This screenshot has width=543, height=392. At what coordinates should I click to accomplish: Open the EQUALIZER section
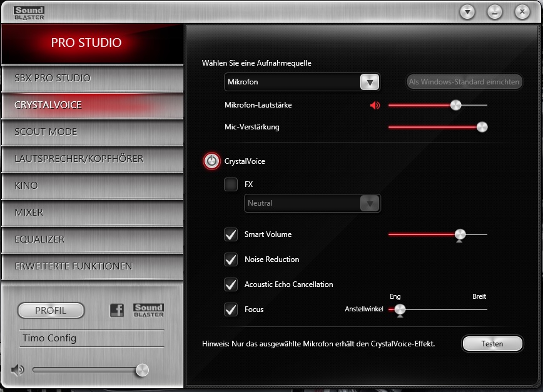pos(93,239)
